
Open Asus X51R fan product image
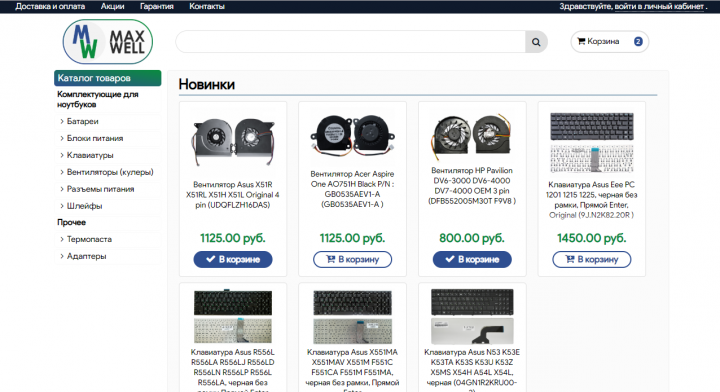[x=233, y=141]
